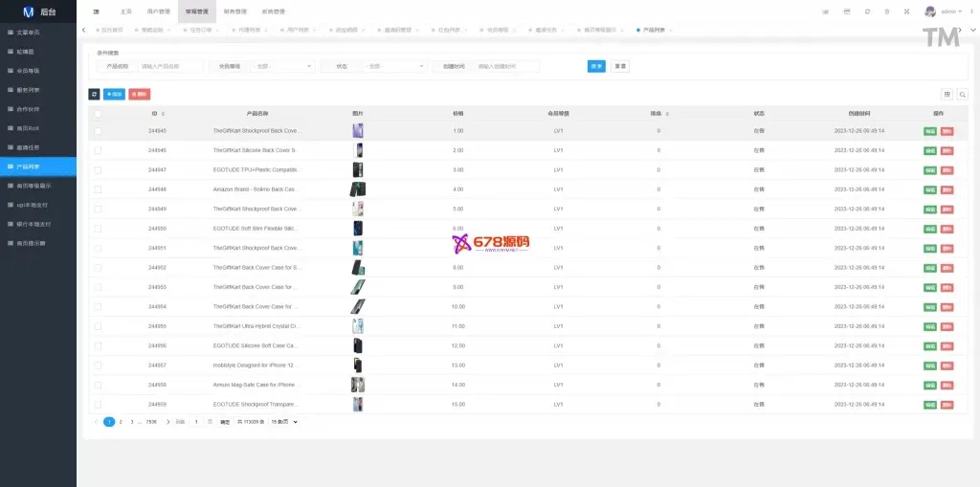Click the refresh icon in the top-right header
Viewport: 980px width, 487px height.
tap(867, 11)
